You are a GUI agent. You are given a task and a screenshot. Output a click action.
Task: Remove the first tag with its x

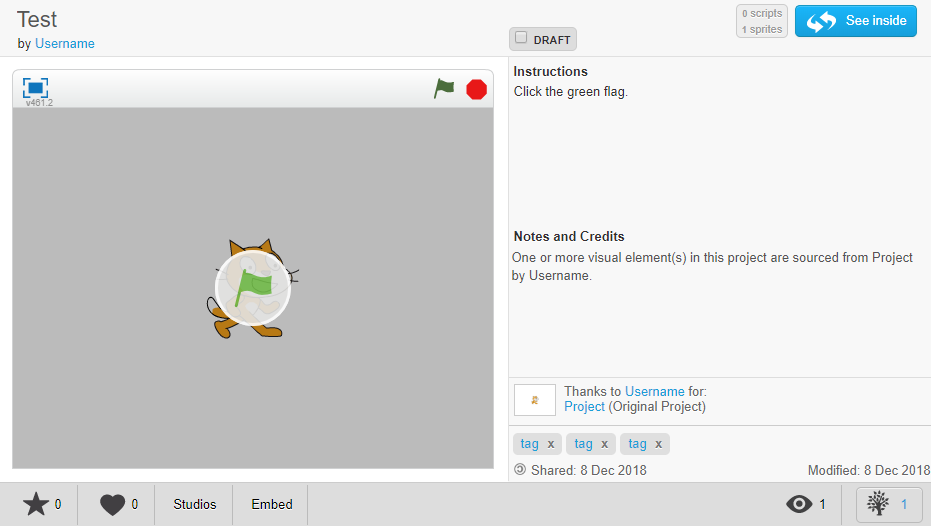(551, 444)
